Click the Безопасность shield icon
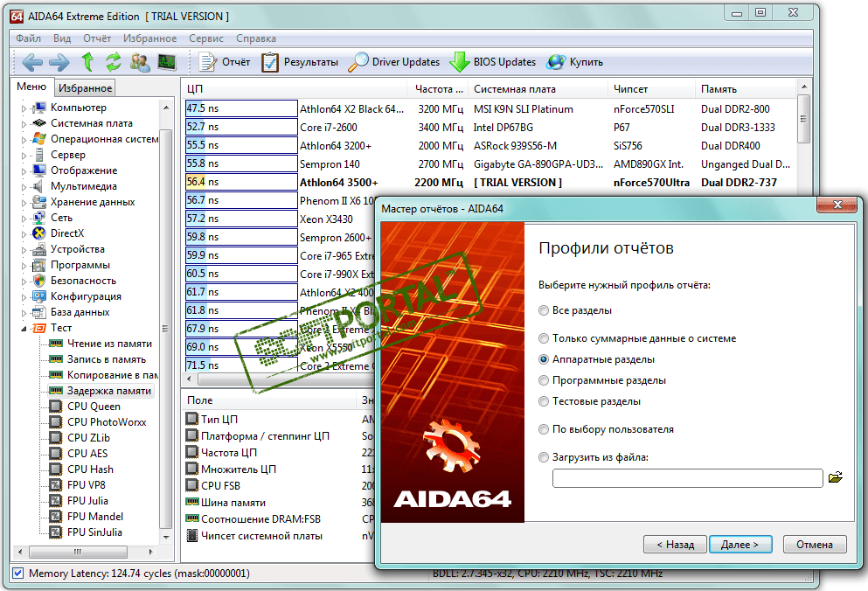868x591 pixels. point(38,281)
